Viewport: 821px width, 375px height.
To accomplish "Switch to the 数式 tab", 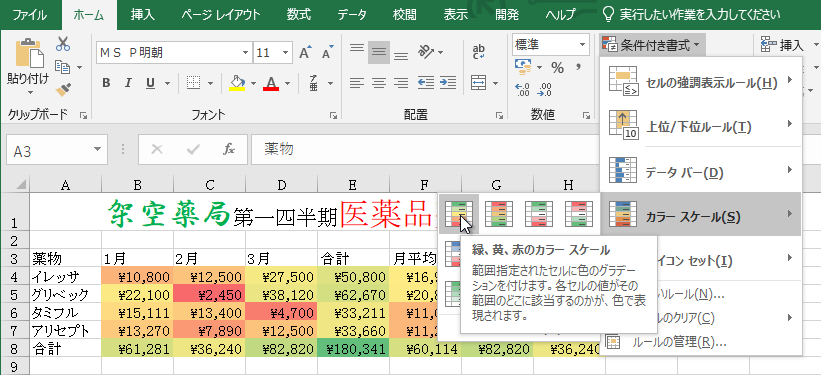I will [298, 14].
